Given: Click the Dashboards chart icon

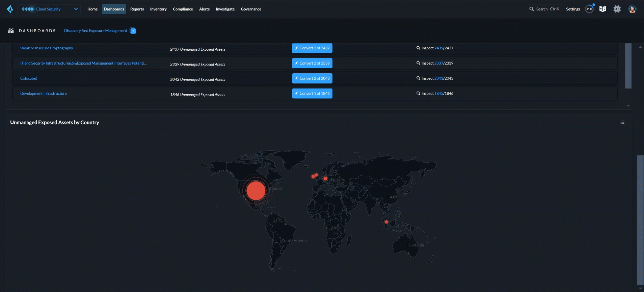Looking at the screenshot, I should point(11,31).
